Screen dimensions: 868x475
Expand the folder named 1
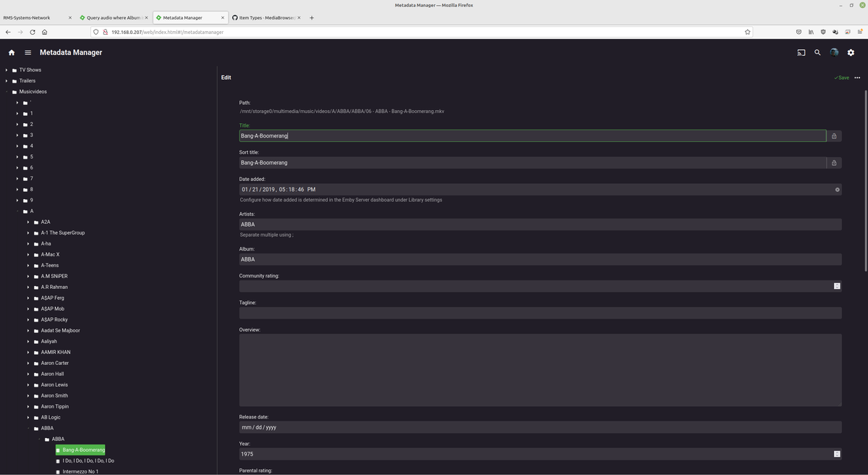coord(17,114)
